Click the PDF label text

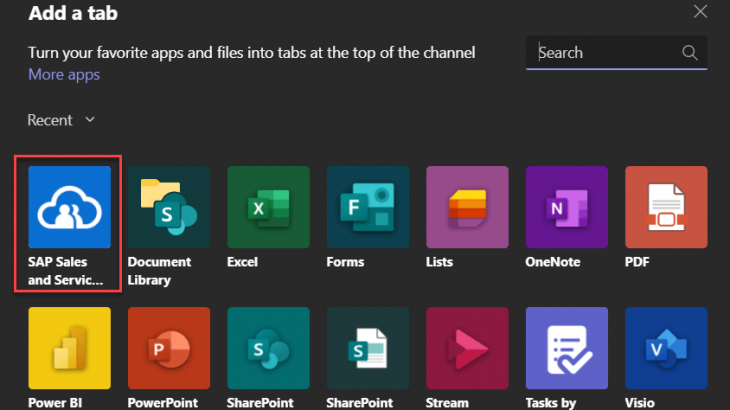[637, 262]
